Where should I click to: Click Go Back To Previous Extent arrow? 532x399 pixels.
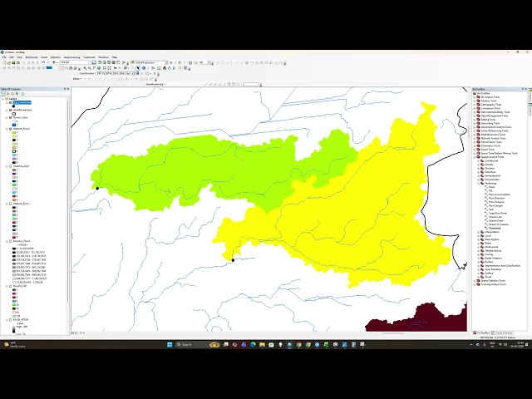coord(115,68)
